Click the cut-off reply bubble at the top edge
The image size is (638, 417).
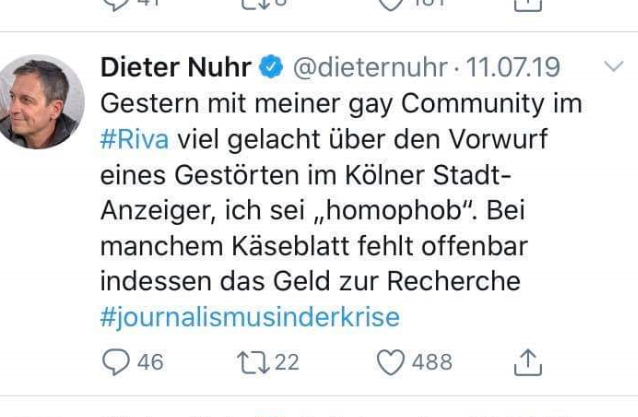point(116,3)
